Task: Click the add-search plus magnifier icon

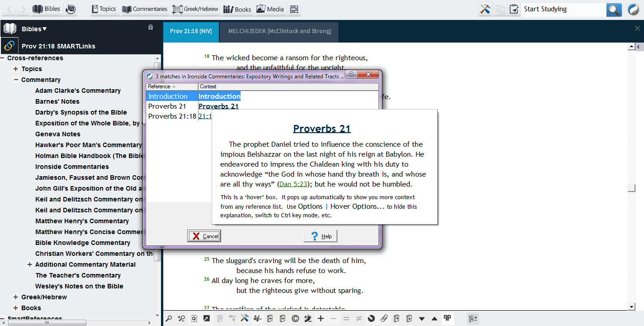Action: click(x=181, y=319)
